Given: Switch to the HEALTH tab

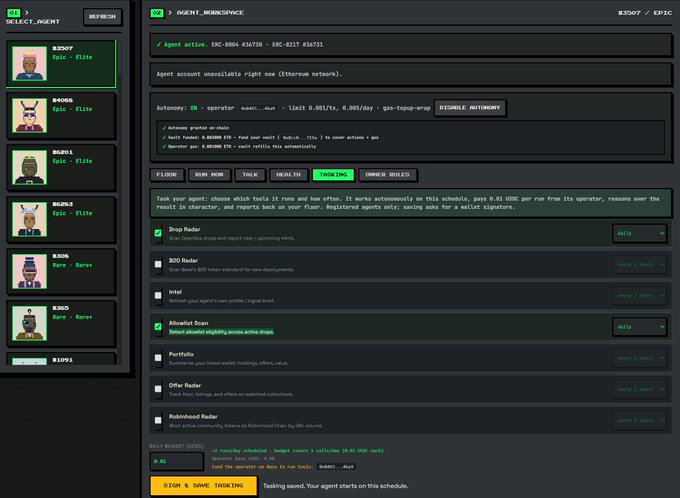Looking at the screenshot, I should [288, 174].
